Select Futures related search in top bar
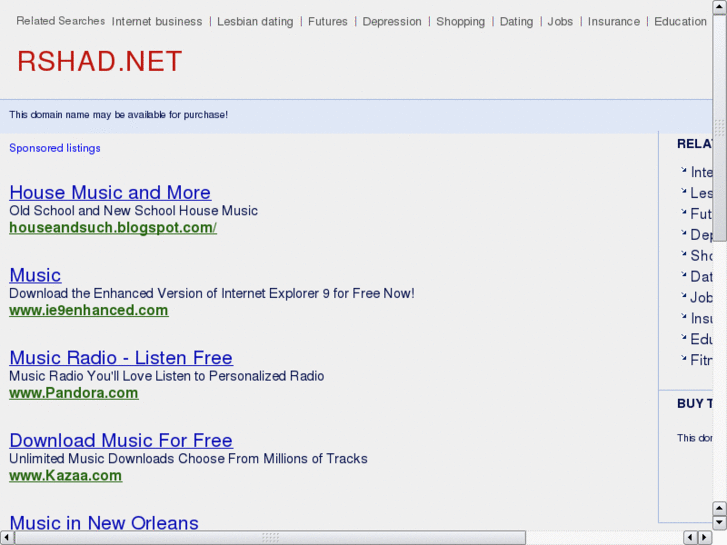The image size is (727, 545). tap(328, 22)
